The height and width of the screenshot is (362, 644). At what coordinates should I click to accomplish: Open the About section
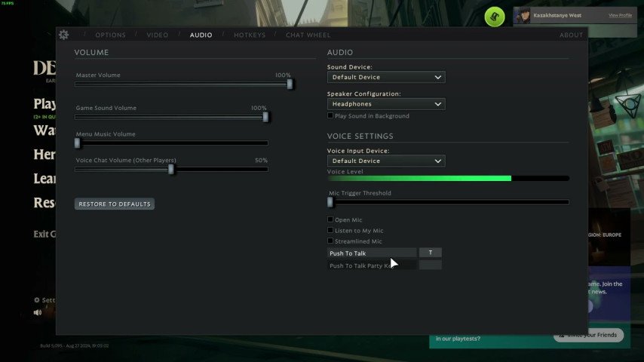pyautogui.click(x=571, y=35)
